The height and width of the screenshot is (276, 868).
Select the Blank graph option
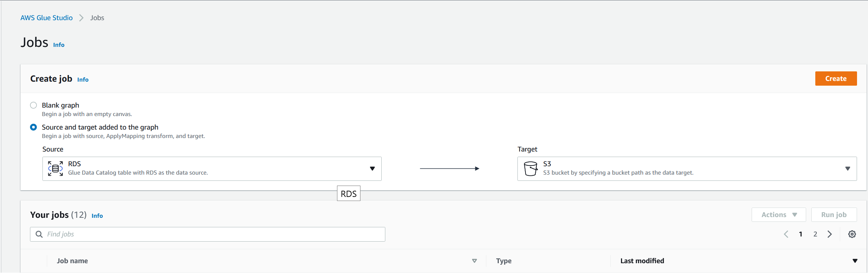[33, 105]
